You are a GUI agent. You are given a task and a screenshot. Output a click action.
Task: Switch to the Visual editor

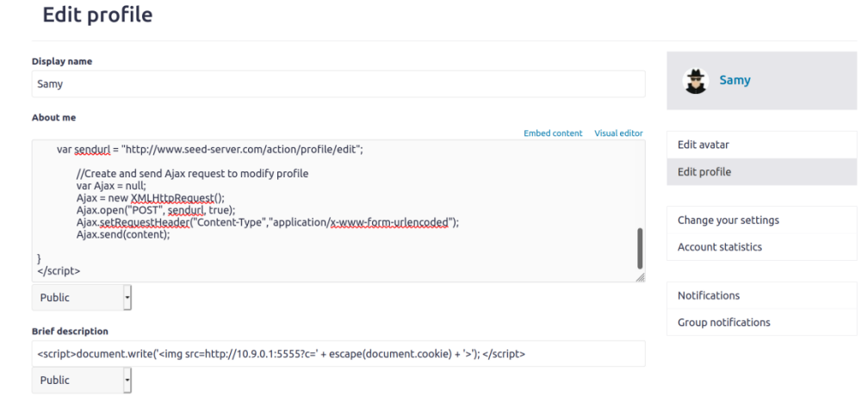coord(618,133)
